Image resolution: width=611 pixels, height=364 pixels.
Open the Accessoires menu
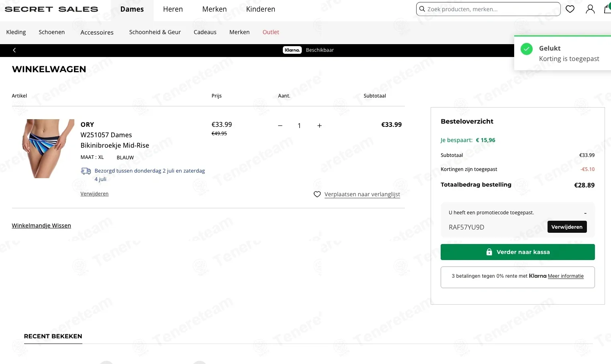coord(97,33)
